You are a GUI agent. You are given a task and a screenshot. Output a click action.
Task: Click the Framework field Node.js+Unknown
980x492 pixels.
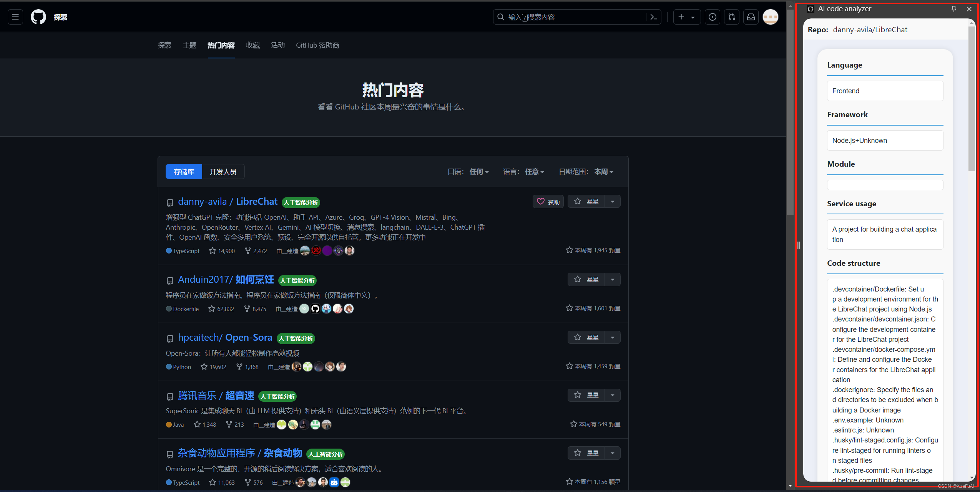click(885, 141)
